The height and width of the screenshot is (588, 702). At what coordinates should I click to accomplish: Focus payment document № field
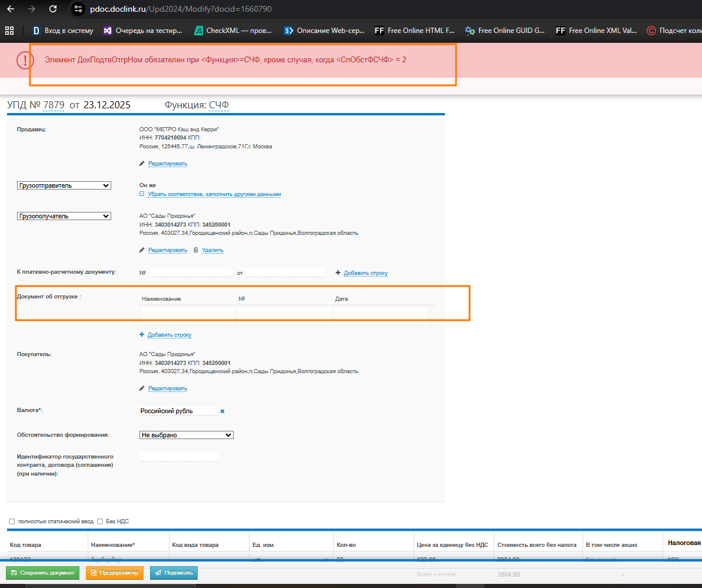(191, 273)
